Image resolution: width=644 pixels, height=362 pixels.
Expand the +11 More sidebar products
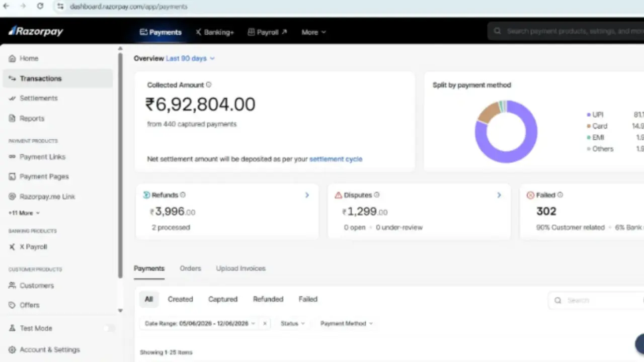point(24,213)
